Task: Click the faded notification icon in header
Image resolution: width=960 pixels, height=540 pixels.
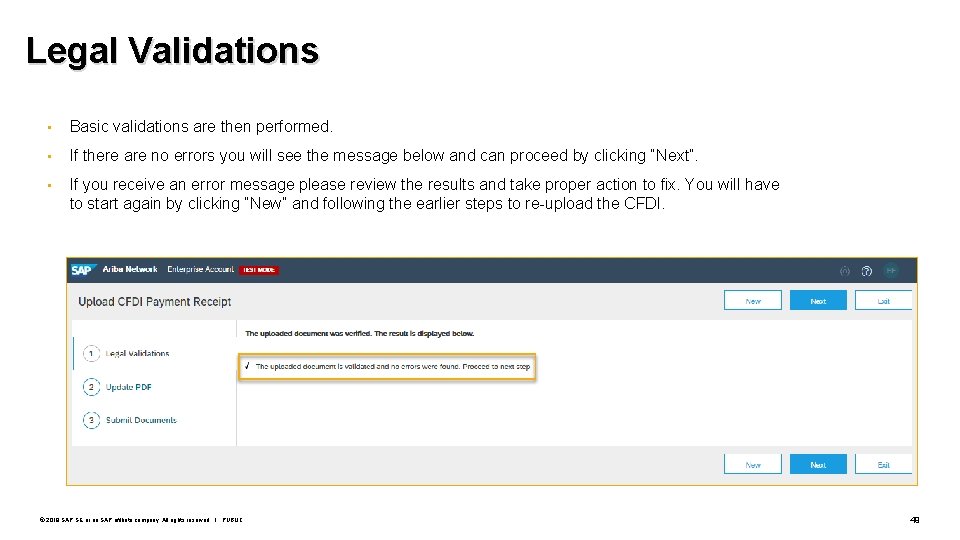Action: click(845, 271)
